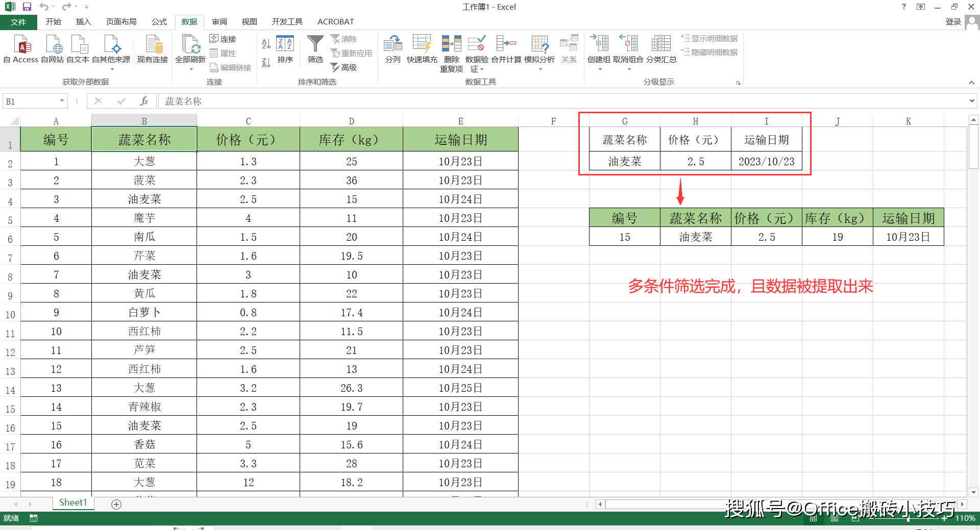The image size is (980, 530).
Task: Click the Connections (连接) button
Action: (x=223, y=39)
